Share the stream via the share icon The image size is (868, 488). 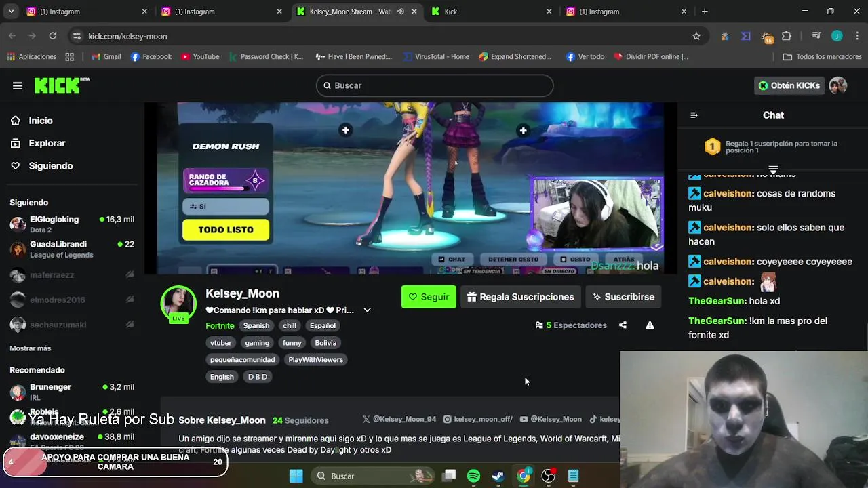point(623,325)
